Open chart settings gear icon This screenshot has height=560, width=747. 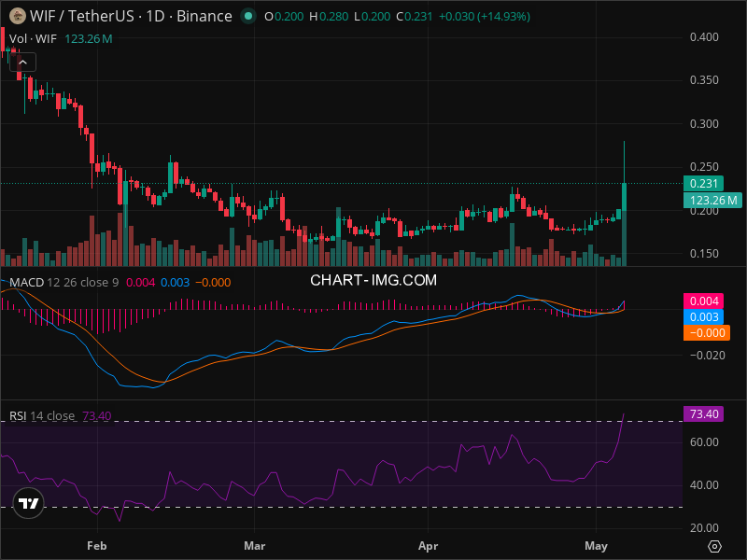click(x=714, y=546)
